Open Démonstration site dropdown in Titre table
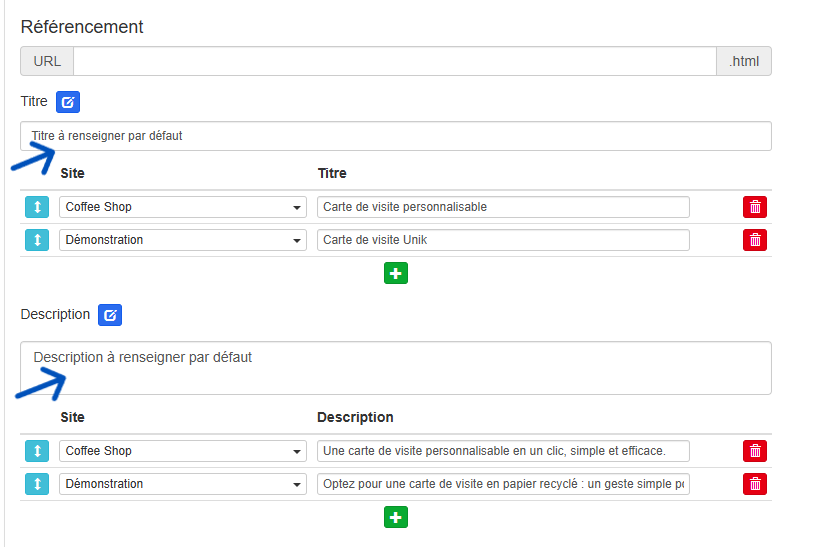 182,240
